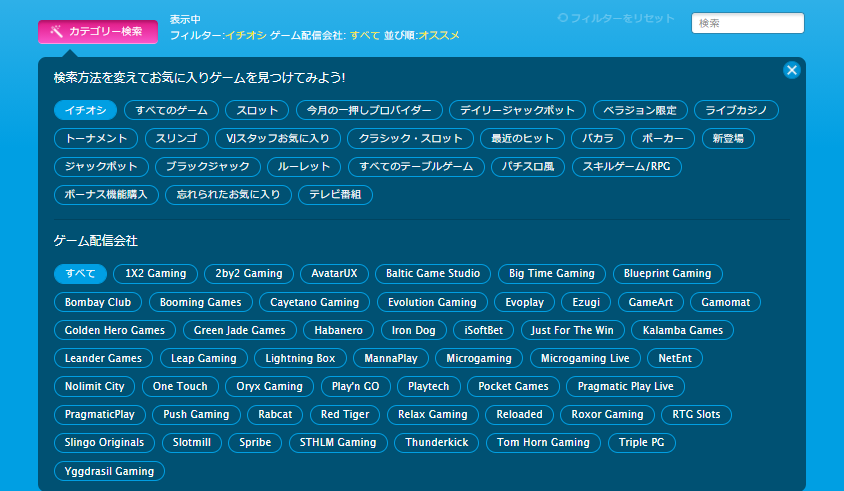
Task: Show 最近のヒット games
Action: tap(522, 138)
